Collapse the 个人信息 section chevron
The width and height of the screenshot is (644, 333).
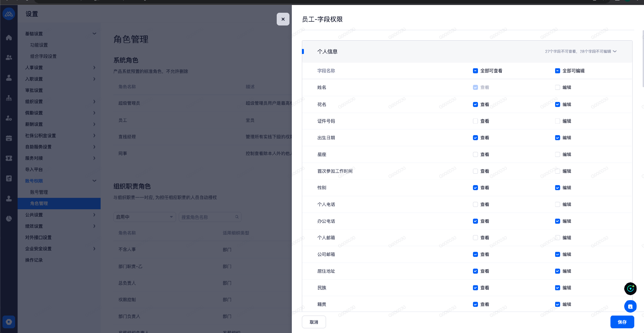click(x=615, y=51)
